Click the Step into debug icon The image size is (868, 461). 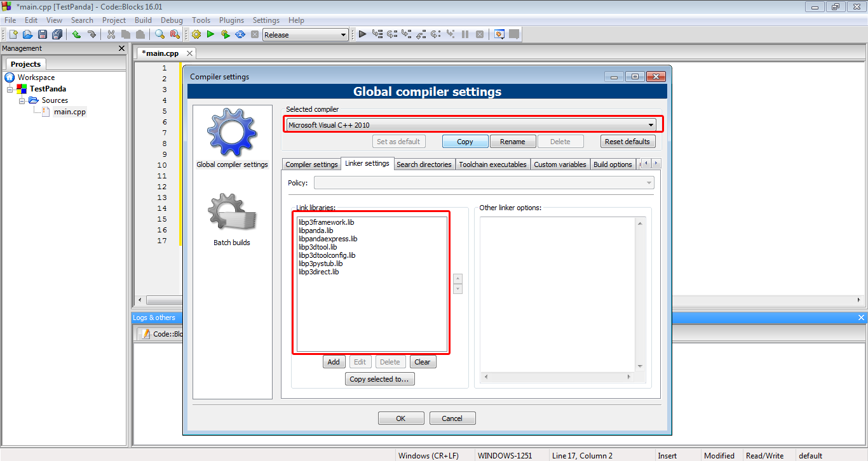407,34
